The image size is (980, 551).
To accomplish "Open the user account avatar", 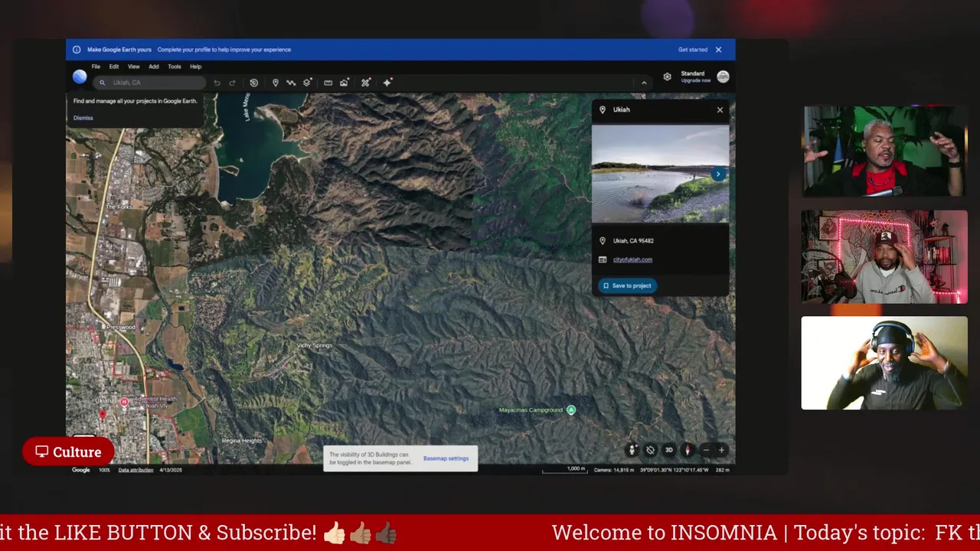I will (723, 77).
